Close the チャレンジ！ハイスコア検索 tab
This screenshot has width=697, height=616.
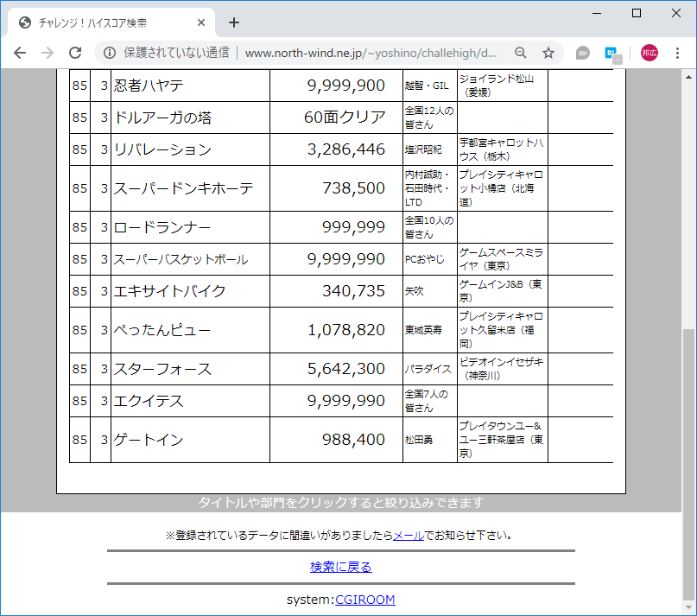point(201,22)
